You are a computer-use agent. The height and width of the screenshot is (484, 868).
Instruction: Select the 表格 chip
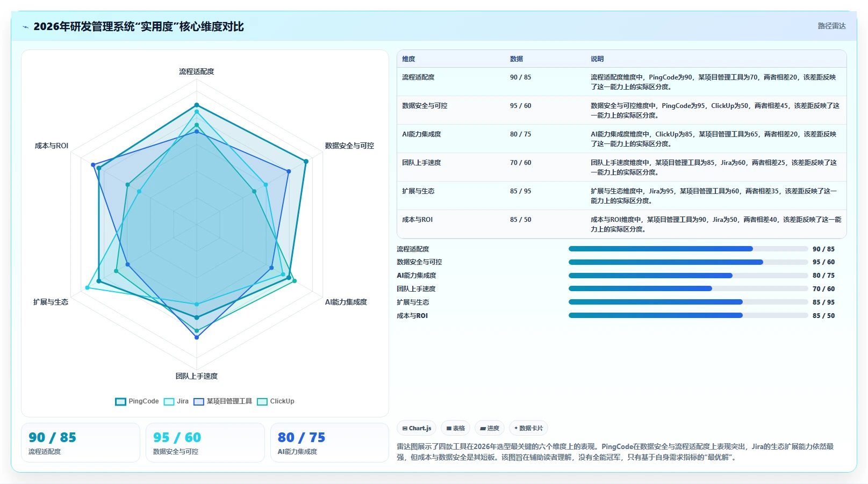pyautogui.click(x=456, y=428)
